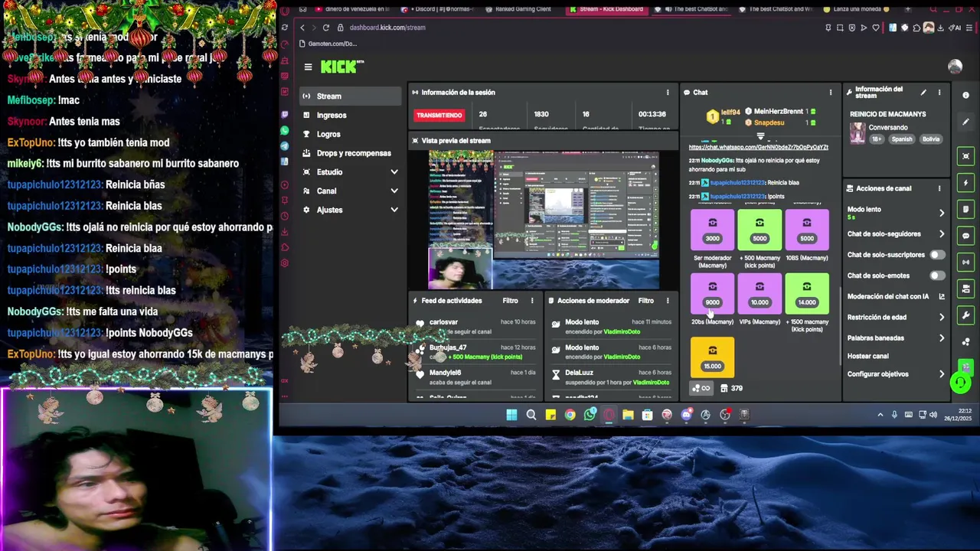Open Acciones de moderador options menu
980x551 pixels.
(x=668, y=301)
